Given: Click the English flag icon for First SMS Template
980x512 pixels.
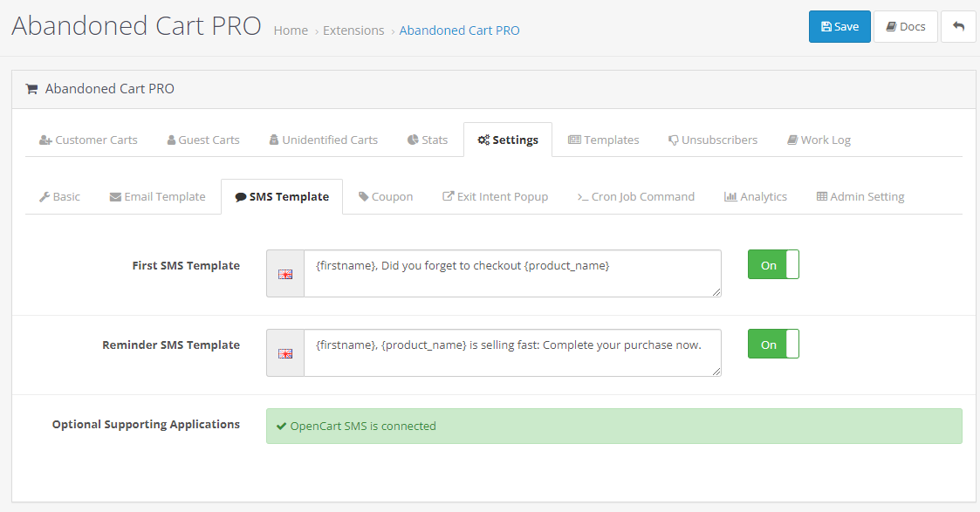Looking at the screenshot, I should (x=285, y=274).
